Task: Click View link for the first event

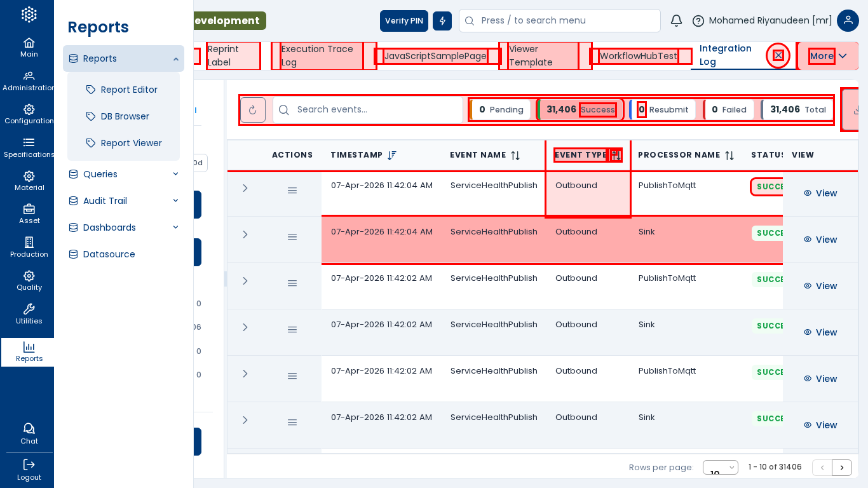Action: [820, 193]
